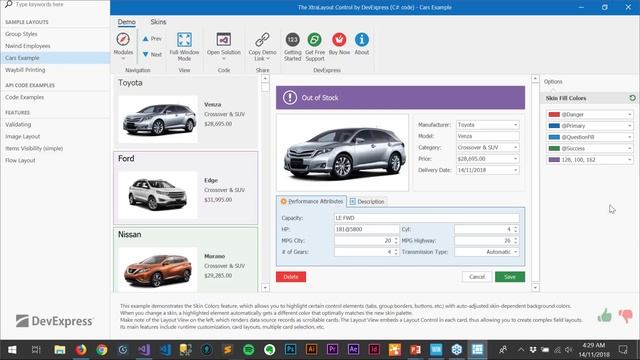This screenshot has height=360, width=640.
Task: Adjust the Cyl value stepper
Action: tap(516, 229)
